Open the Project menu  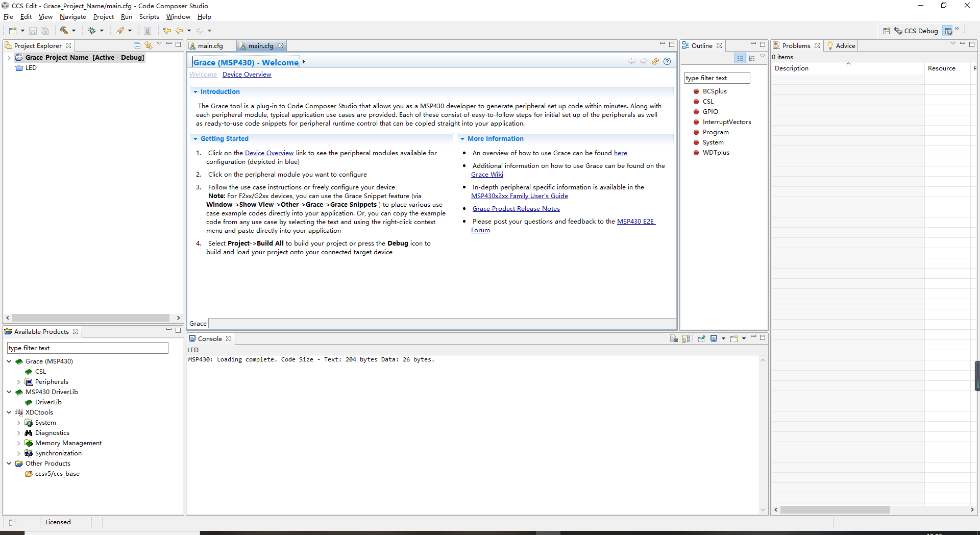point(104,17)
